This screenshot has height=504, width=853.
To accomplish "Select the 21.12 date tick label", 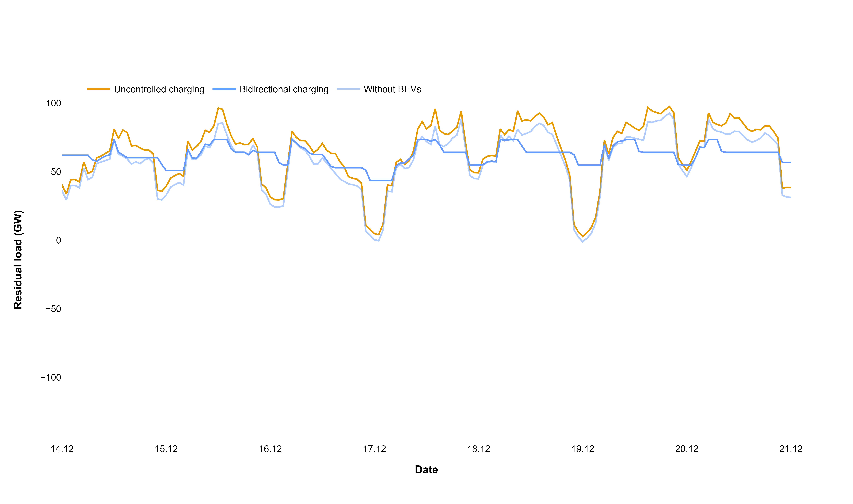I will 791,449.
